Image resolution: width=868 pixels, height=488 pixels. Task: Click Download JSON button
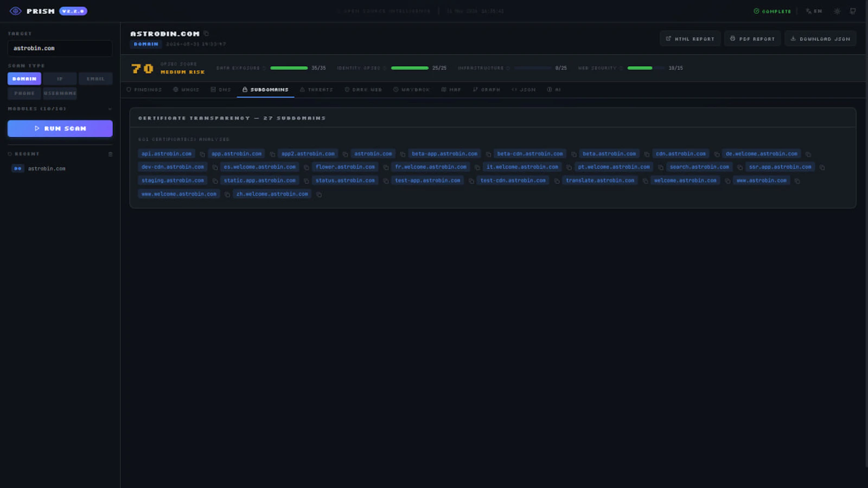(820, 38)
